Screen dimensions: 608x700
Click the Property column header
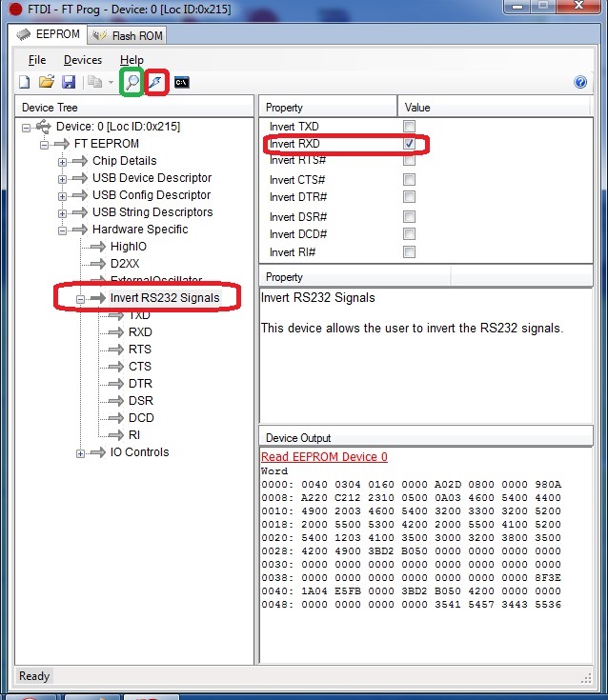click(328, 108)
